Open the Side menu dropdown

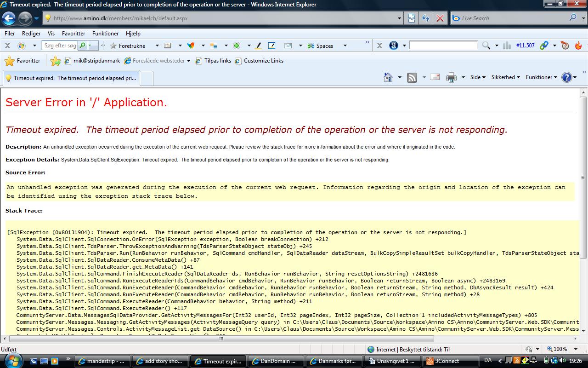pyautogui.click(x=478, y=77)
